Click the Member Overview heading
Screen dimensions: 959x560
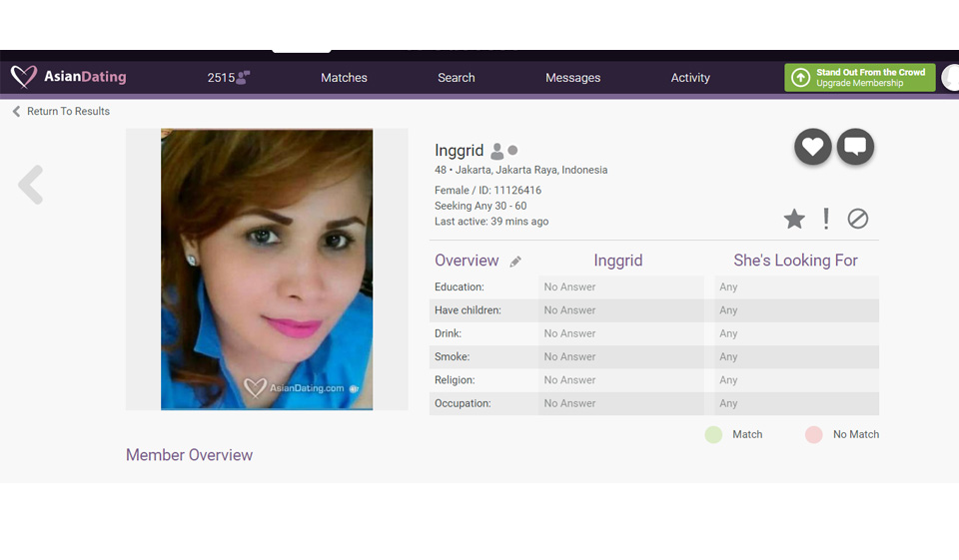point(189,455)
